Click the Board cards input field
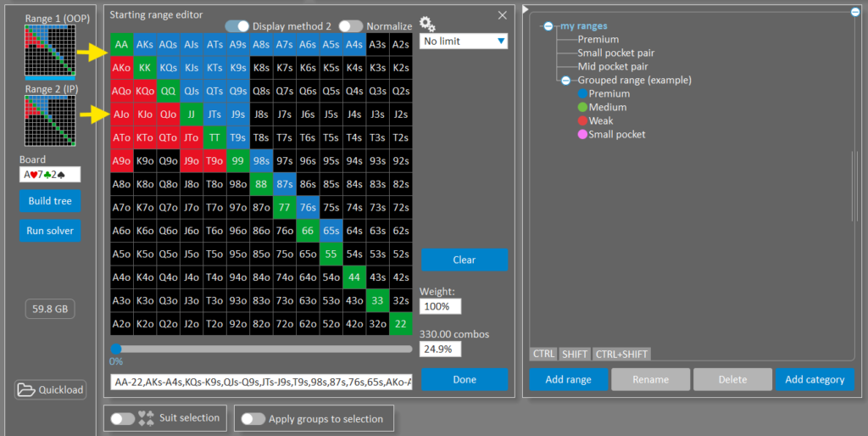This screenshot has width=868, height=436. click(50, 175)
